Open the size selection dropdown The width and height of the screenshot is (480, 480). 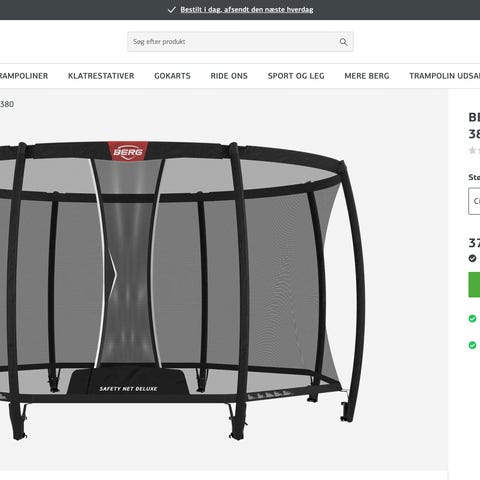pyautogui.click(x=474, y=201)
